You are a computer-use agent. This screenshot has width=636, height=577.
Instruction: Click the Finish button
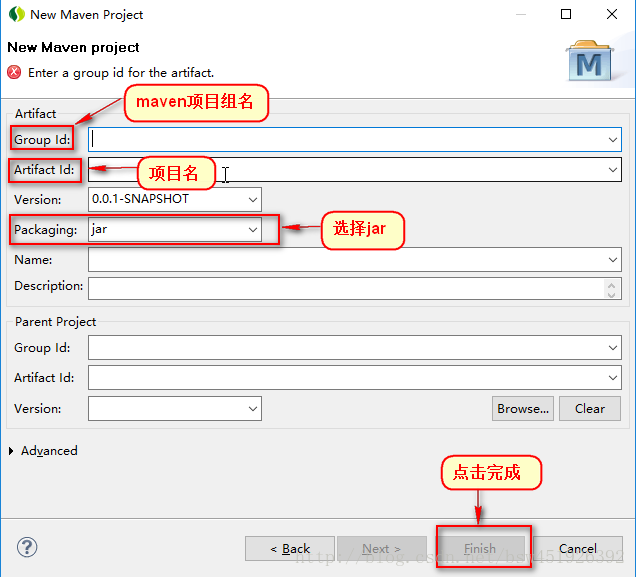(x=480, y=549)
